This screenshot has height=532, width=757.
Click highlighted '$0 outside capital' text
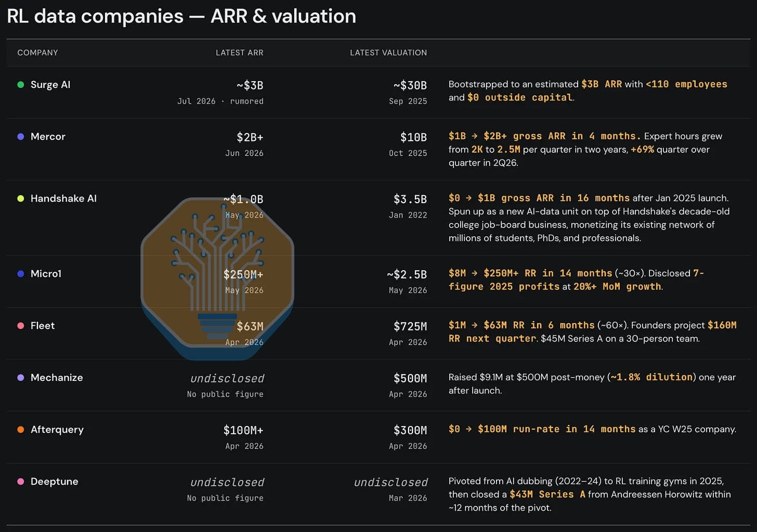(520, 98)
